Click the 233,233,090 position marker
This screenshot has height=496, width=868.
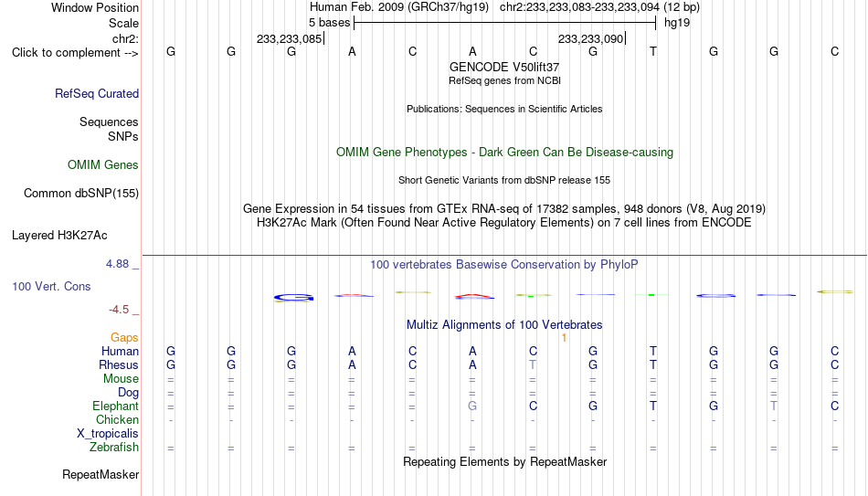tap(592, 38)
